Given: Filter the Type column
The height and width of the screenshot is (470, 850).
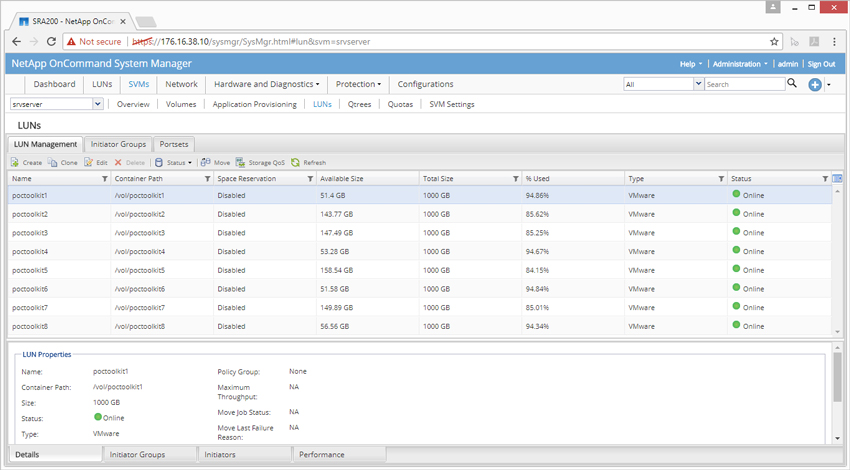Looking at the screenshot, I should pos(721,178).
